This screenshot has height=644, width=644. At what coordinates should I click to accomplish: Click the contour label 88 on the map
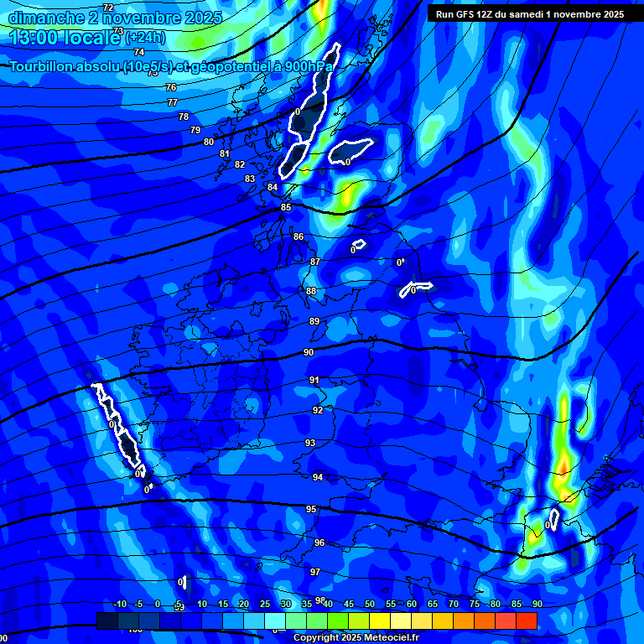click(x=311, y=292)
